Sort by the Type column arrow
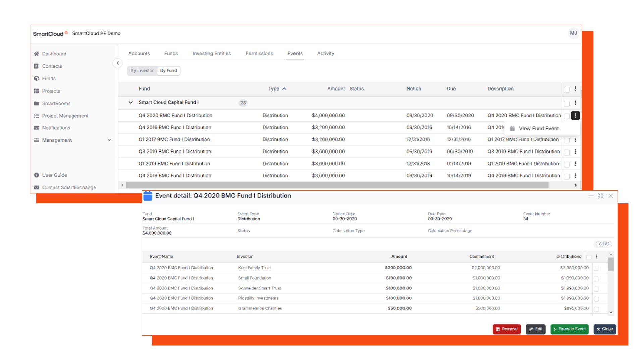644x362 pixels. point(284,89)
